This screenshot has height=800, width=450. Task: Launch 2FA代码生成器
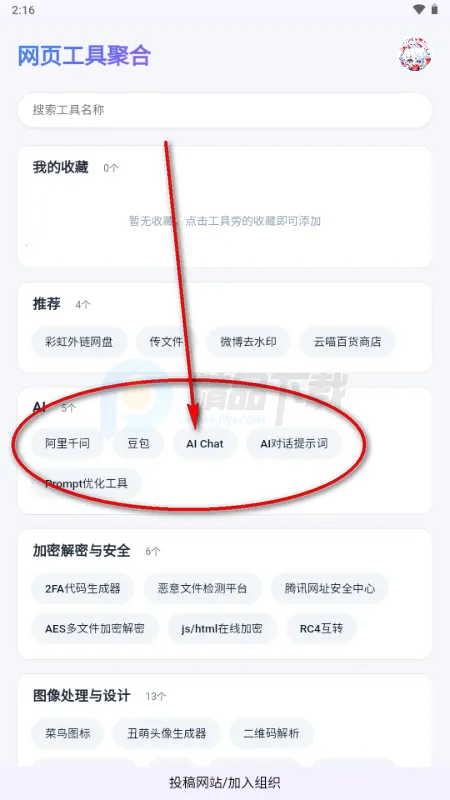point(83,588)
